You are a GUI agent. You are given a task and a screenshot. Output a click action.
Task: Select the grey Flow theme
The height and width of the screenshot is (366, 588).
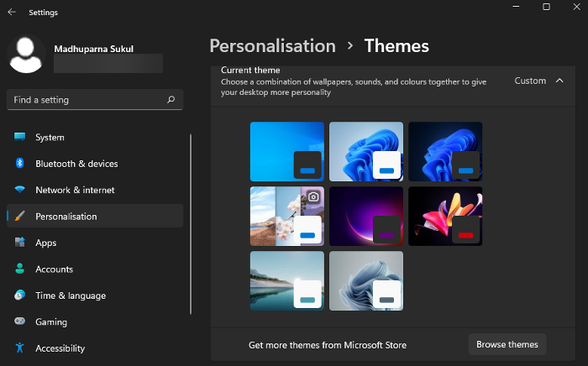pos(366,280)
